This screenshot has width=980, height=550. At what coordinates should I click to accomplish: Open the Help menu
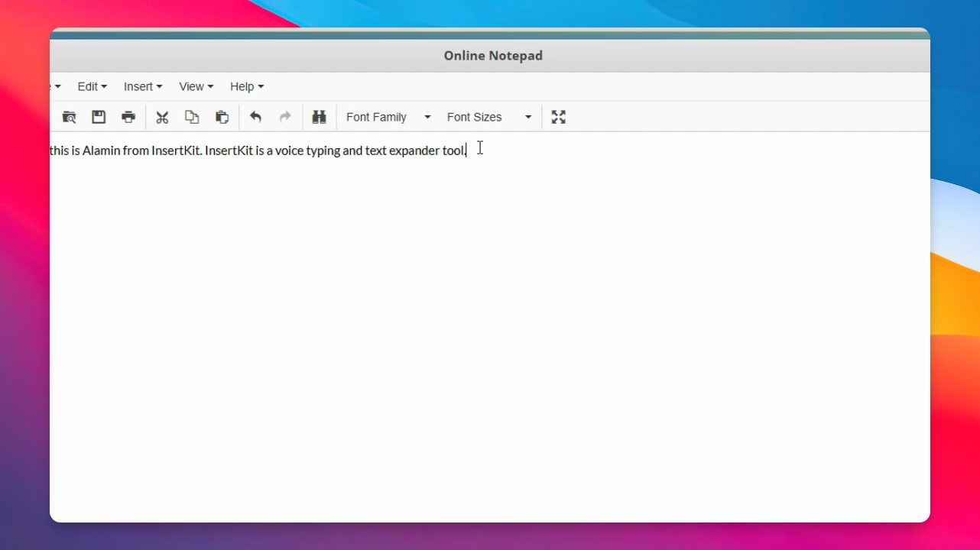(247, 86)
